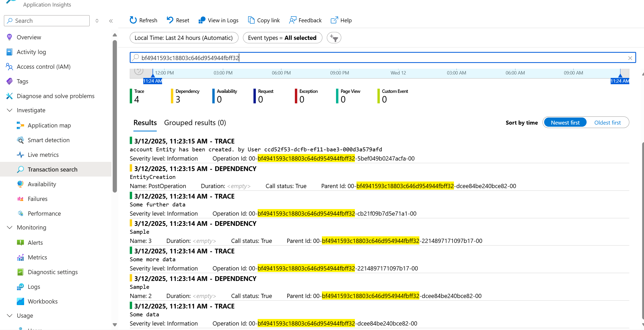
Task: Open Performance page
Action: (44, 214)
